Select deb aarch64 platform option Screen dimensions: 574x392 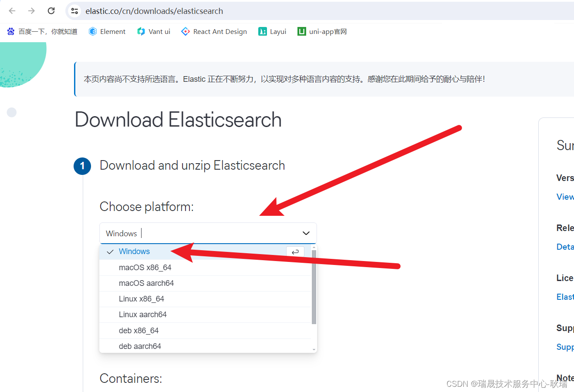(205, 346)
